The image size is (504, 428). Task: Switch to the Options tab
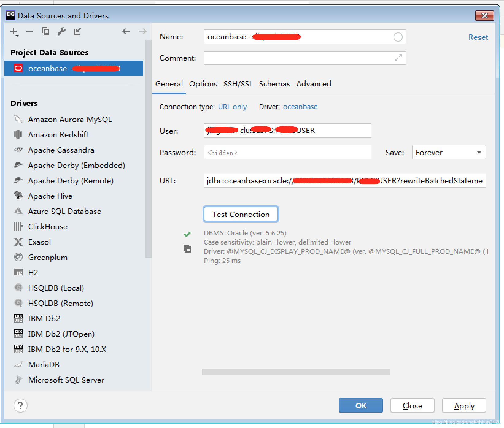click(x=203, y=84)
